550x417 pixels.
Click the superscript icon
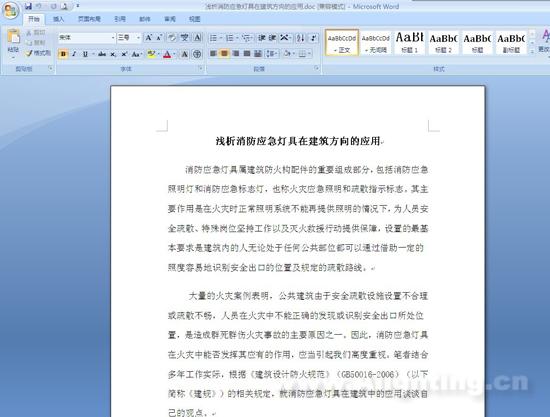click(x=124, y=54)
